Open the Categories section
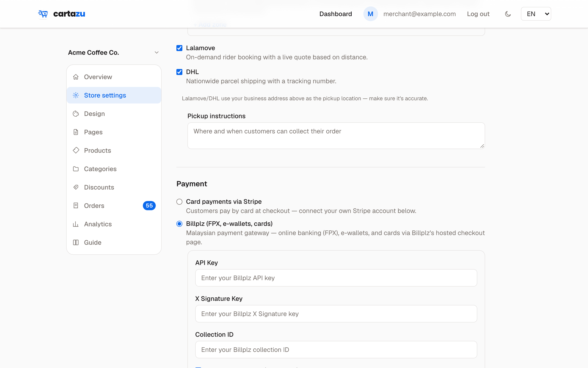The height and width of the screenshot is (368, 588). coord(114,169)
